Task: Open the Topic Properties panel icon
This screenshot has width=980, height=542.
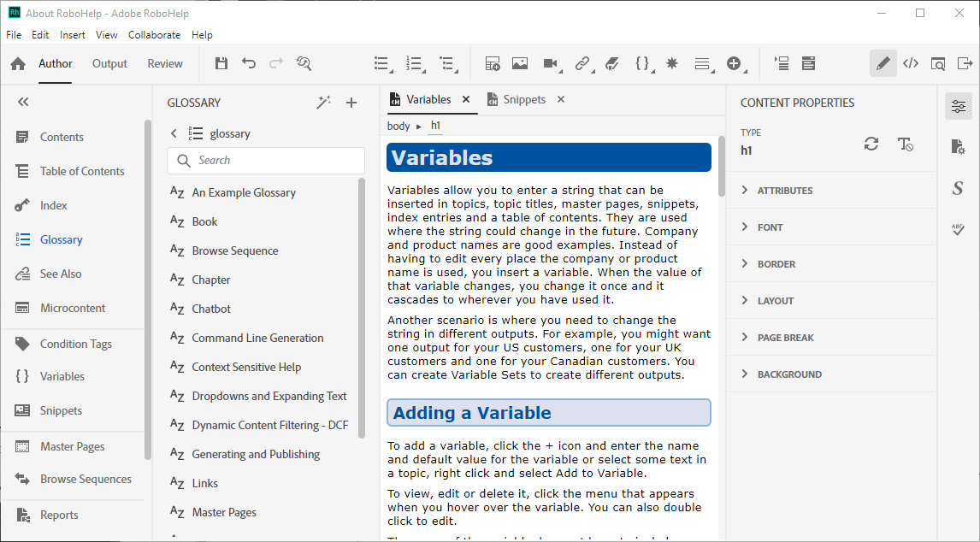Action: coord(958,147)
